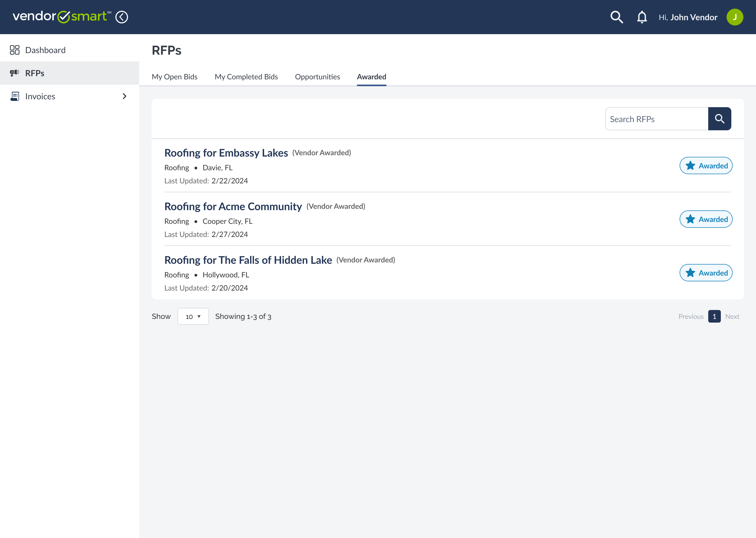This screenshot has height=538, width=756.
Task: Collapse sidebar with the back-arrow circle icon
Action: (x=122, y=17)
